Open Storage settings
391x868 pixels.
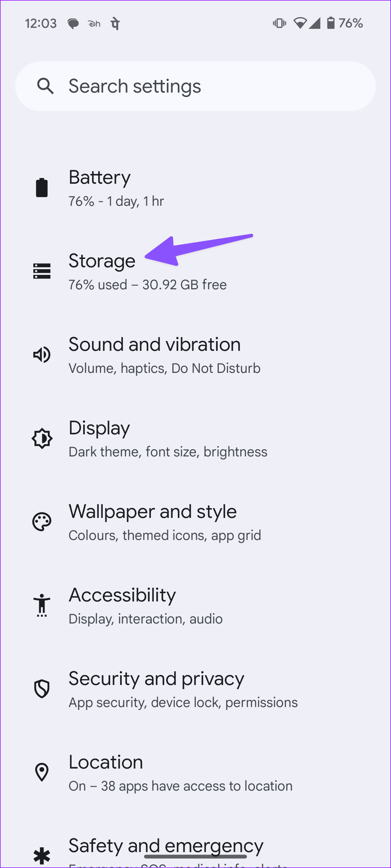click(x=147, y=272)
